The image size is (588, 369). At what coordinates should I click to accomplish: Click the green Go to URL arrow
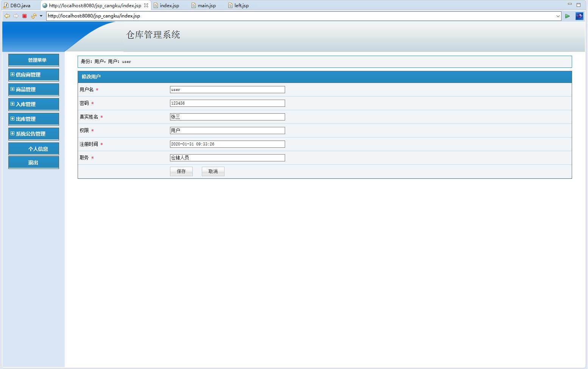click(567, 16)
